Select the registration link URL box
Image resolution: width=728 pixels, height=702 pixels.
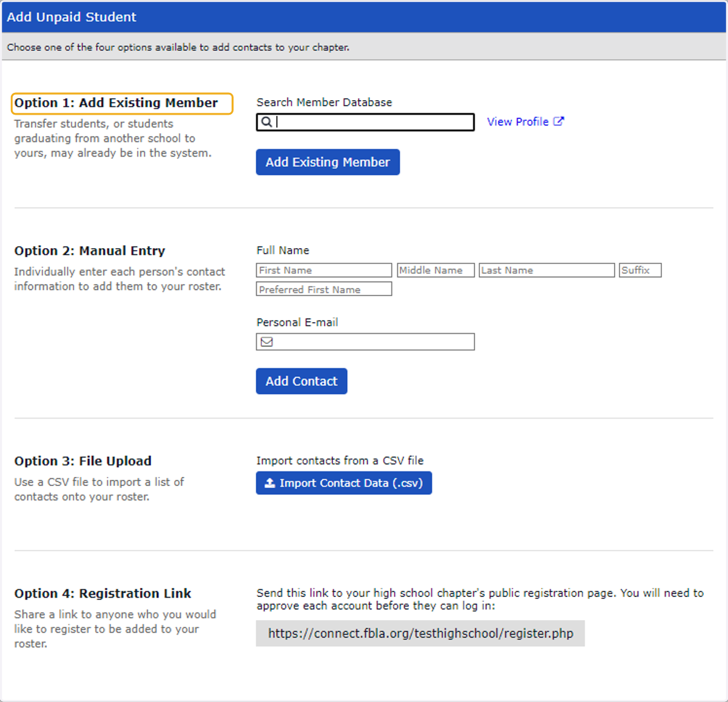click(x=420, y=633)
